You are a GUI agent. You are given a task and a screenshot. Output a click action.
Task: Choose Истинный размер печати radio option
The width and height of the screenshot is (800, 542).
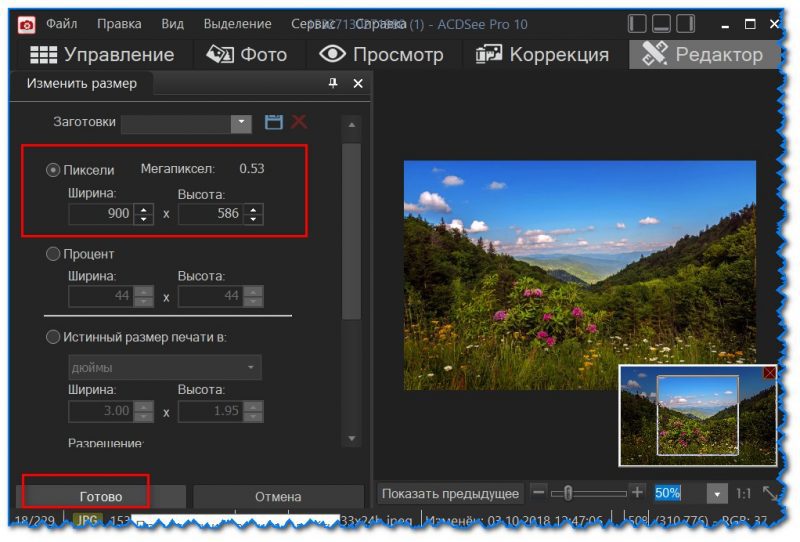53,337
